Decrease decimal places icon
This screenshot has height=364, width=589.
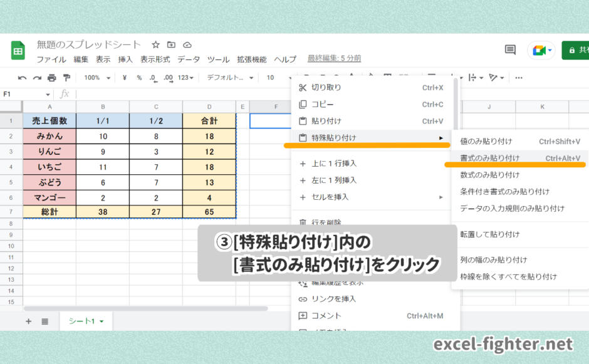[x=152, y=77]
